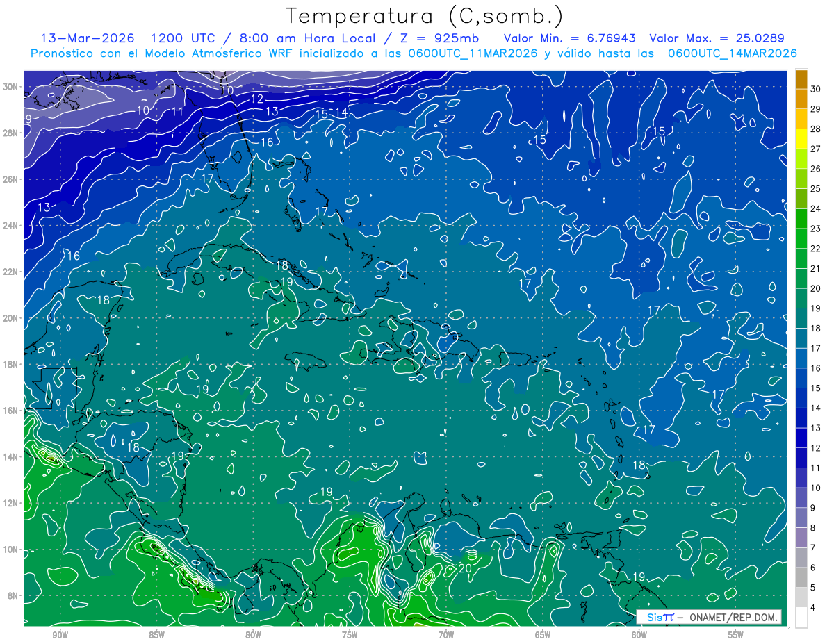The width and height of the screenshot is (834, 644).
Task: Click the "60W" longitude axis label
Action: coord(639,635)
